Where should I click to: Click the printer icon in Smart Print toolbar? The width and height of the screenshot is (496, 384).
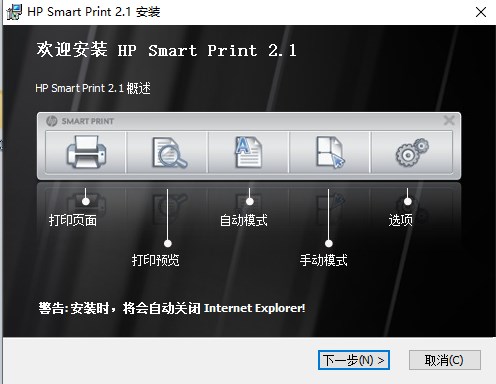(x=86, y=152)
